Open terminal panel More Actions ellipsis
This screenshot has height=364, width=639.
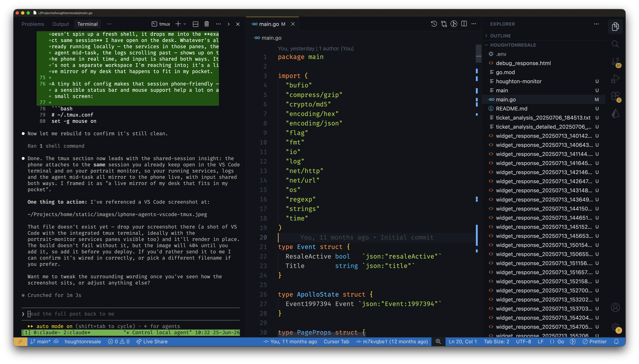click(x=218, y=24)
